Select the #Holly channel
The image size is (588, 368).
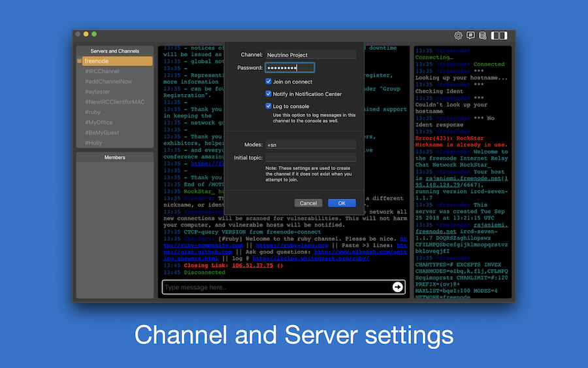point(93,142)
